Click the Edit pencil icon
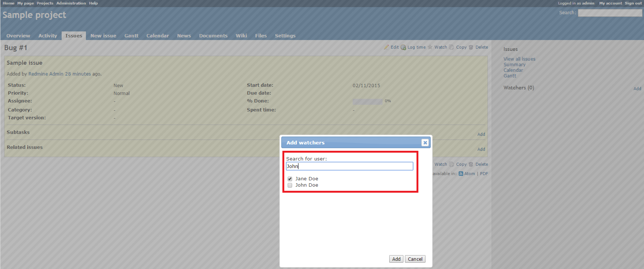 coord(386,47)
